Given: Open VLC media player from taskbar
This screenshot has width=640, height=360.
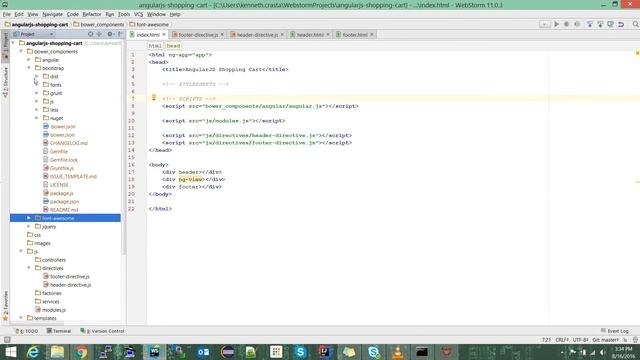Looking at the screenshot, I should (398, 352).
